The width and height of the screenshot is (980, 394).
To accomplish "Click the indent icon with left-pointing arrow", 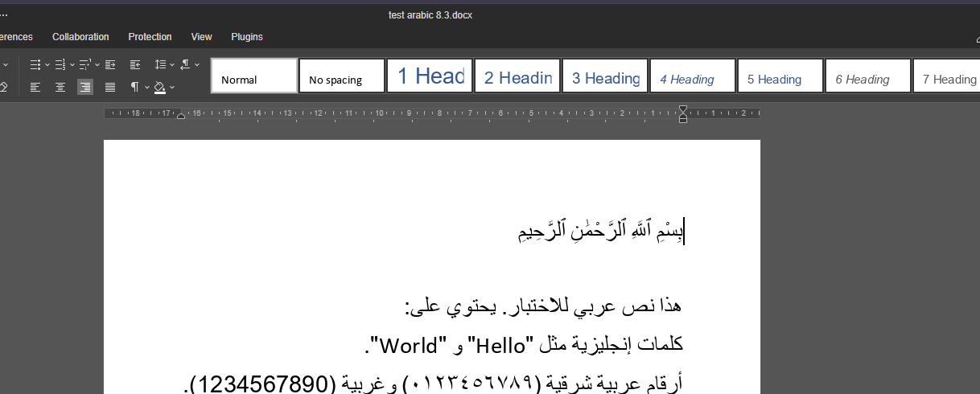I will pyautogui.click(x=135, y=64).
